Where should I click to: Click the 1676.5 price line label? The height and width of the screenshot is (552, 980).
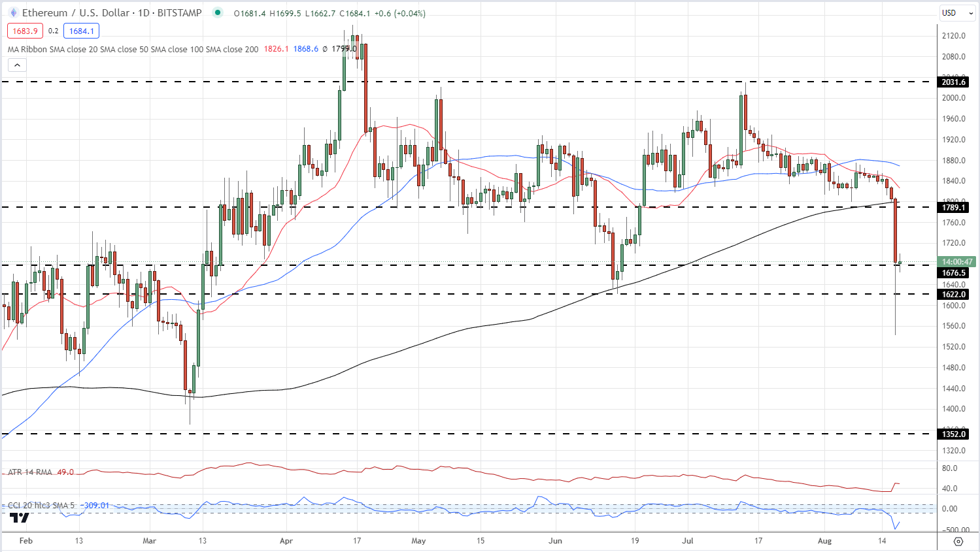[x=954, y=273]
